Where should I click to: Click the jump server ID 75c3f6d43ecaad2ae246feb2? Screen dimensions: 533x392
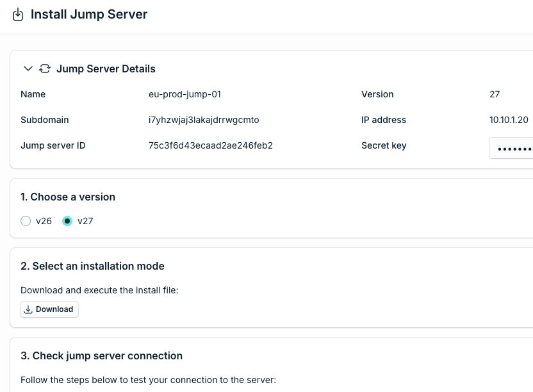pyautogui.click(x=210, y=145)
